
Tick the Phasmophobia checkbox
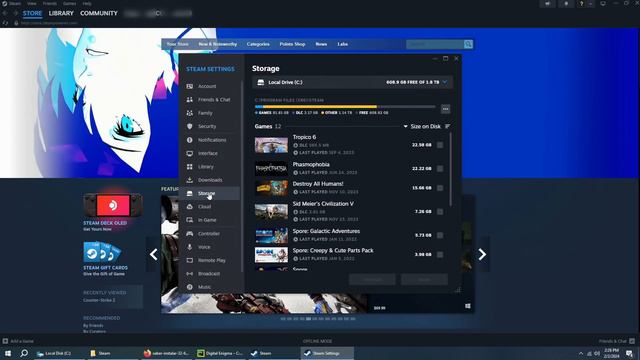(440, 169)
